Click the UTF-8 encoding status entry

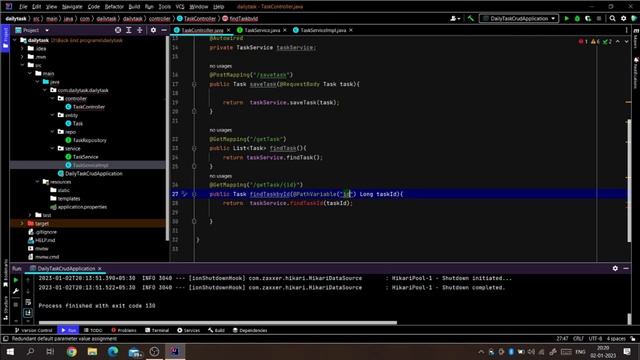(x=595, y=338)
